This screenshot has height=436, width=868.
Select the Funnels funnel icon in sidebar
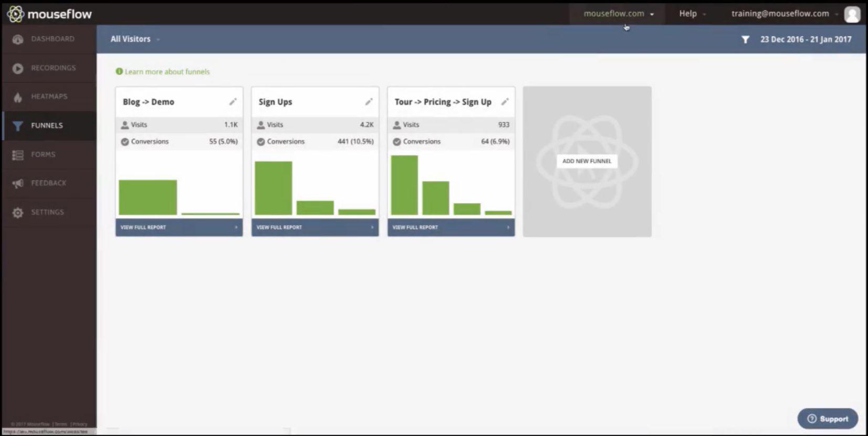click(x=18, y=126)
